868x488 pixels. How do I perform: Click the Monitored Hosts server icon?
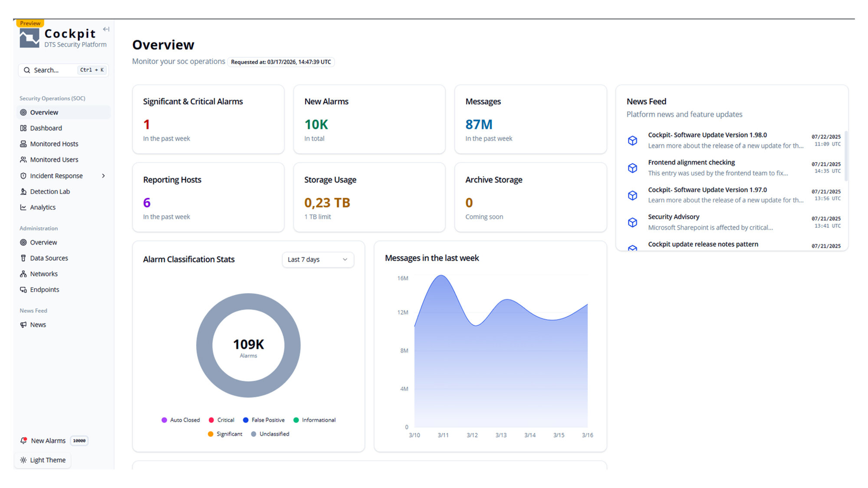point(23,144)
